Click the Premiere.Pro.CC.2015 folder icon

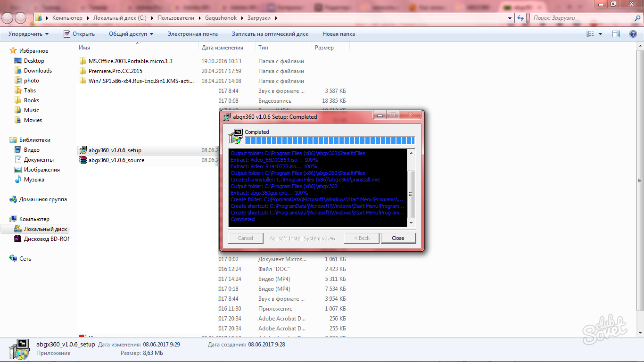[x=83, y=71]
